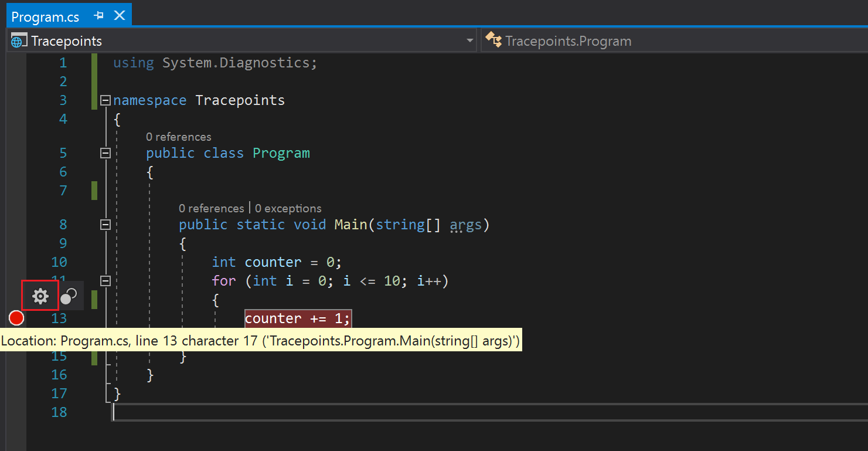Click line number 10 in the margin

59,262
